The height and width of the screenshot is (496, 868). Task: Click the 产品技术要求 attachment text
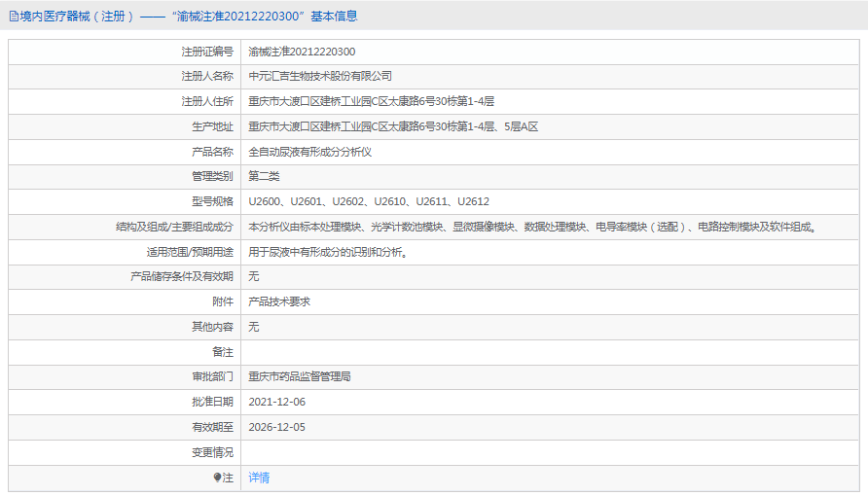(x=279, y=301)
